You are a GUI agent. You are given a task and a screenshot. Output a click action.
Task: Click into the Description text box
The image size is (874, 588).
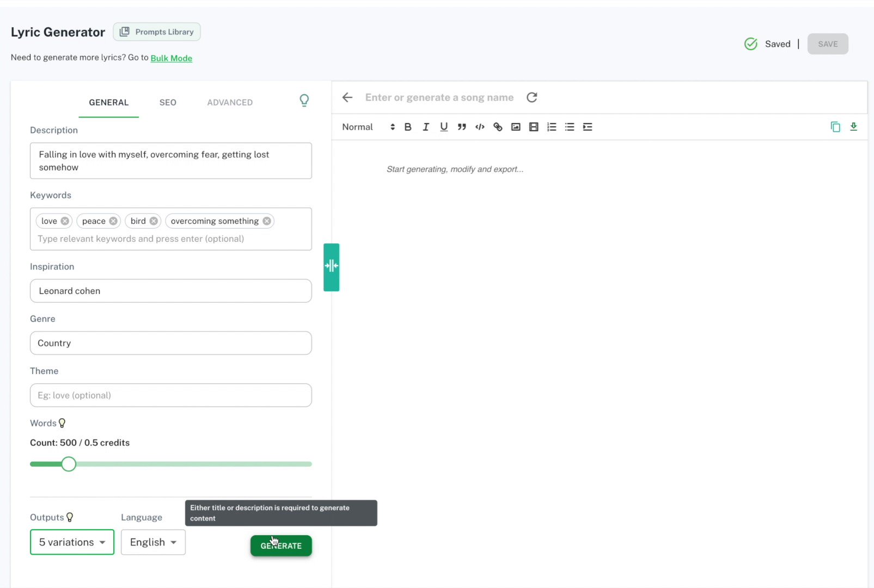(171, 161)
